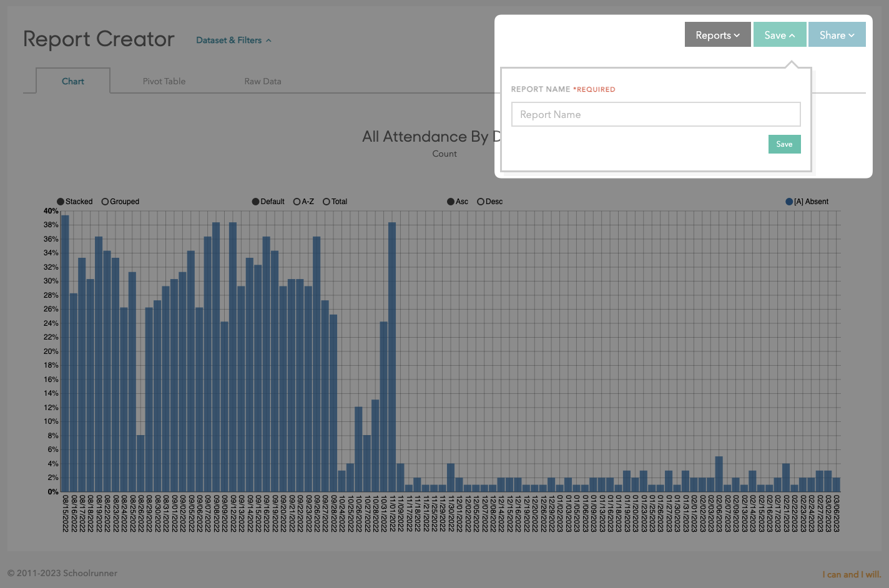Open the Share dropdown

click(x=837, y=35)
